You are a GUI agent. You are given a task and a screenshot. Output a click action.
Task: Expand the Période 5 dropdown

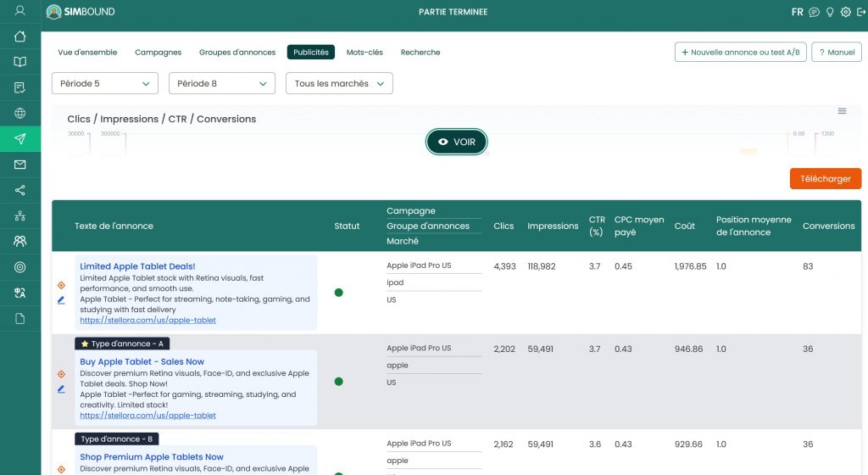[x=105, y=83]
